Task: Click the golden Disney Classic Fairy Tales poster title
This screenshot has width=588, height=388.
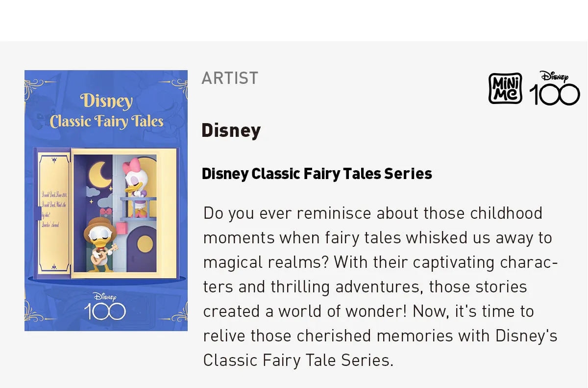Action: click(106, 111)
